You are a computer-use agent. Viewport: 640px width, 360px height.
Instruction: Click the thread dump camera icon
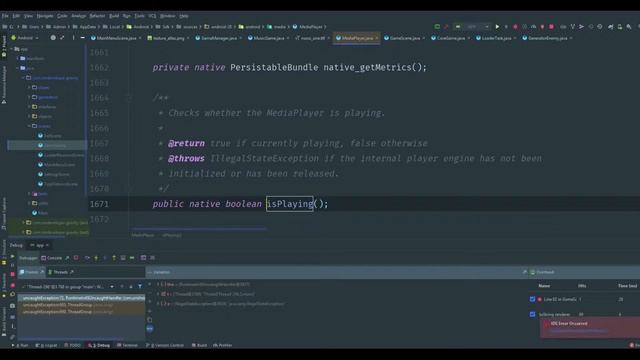pos(12,306)
